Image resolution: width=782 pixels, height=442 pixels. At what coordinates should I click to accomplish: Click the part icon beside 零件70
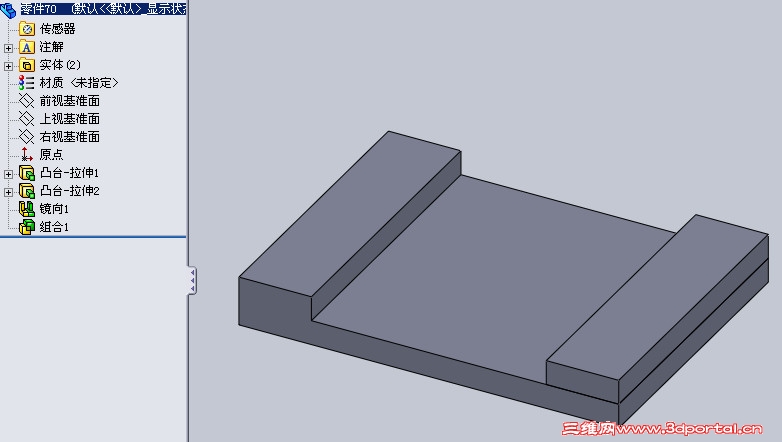coord(8,9)
